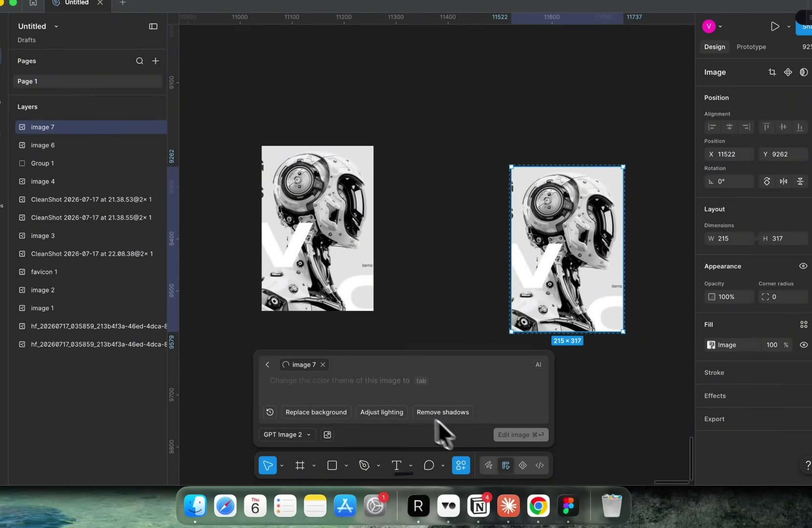
Task: Expand play presentation options chevron
Action: click(789, 27)
